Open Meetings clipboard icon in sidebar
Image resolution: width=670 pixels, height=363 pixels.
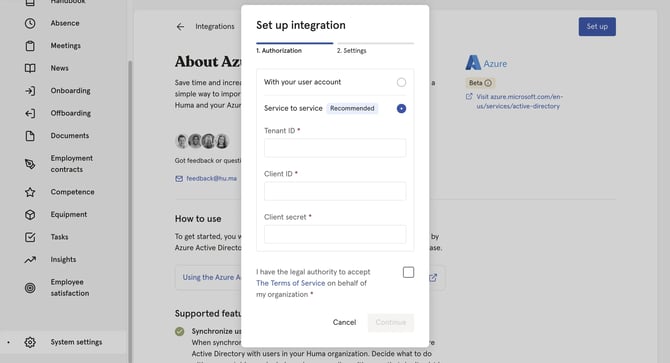30,46
